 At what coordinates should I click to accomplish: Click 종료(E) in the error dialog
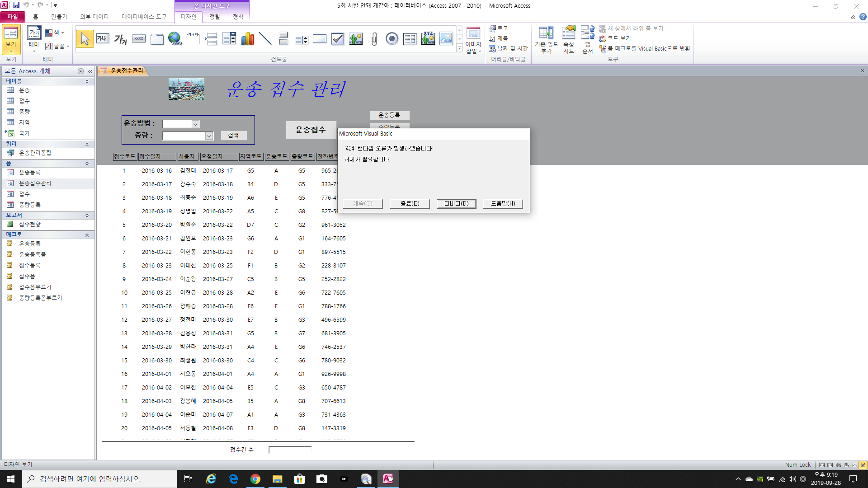pos(410,204)
